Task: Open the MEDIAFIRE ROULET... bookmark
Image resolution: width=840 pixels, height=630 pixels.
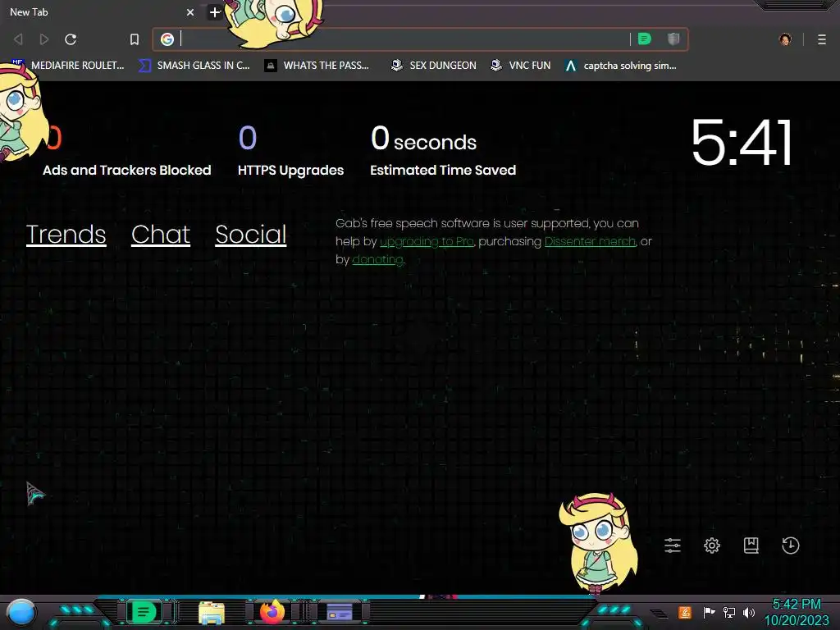Action: [68, 66]
